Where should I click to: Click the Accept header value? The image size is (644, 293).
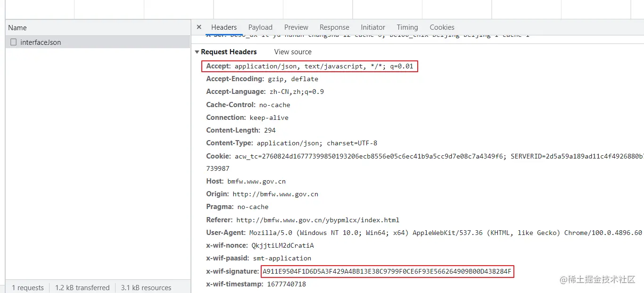click(x=324, y=67)
